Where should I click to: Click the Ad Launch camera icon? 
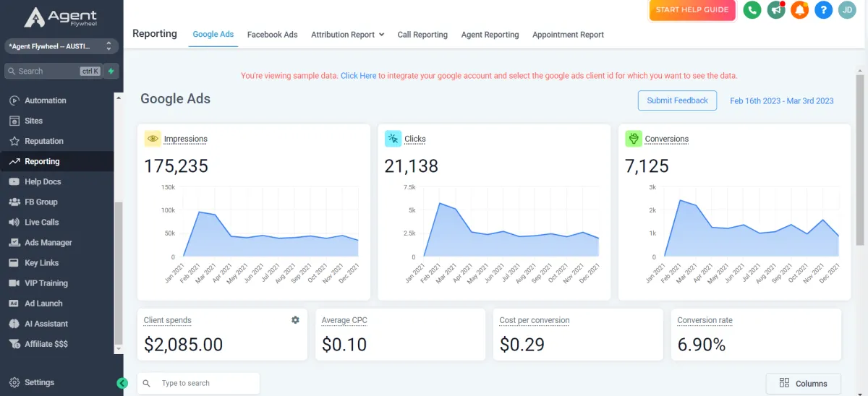click(14, 304)
